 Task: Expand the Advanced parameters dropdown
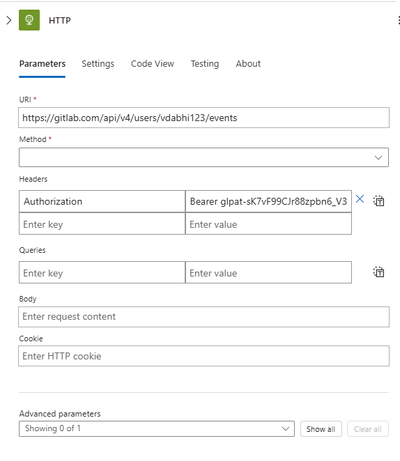click(x=157, y=429)
